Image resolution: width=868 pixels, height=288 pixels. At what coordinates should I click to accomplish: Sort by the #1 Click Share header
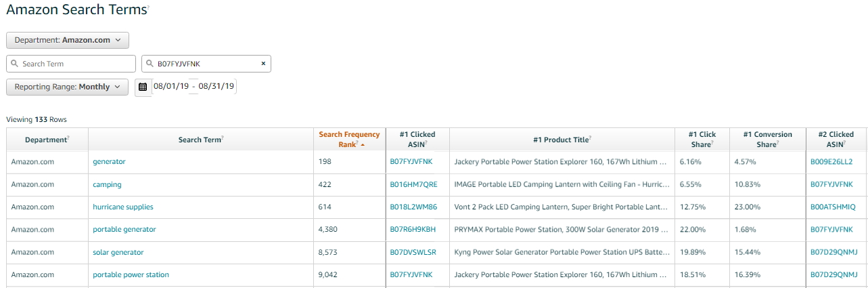(702, 139)
